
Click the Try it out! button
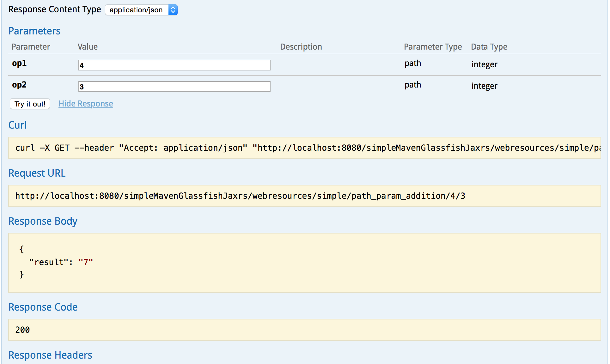click(x=29, y=104)
